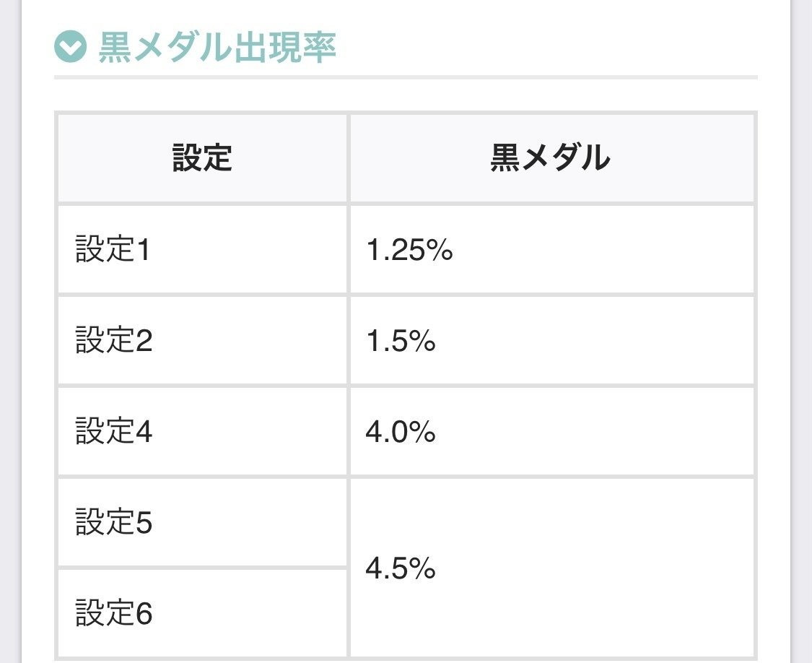Click the 4.0% value cell
The width and height of the screenshot is (812, 663).
551,431
